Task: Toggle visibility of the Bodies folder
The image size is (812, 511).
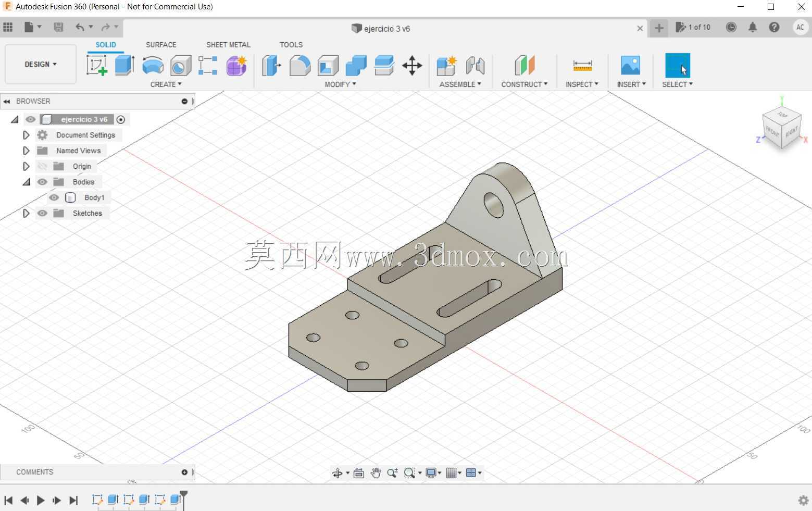Action: click(x=42, y=182)
